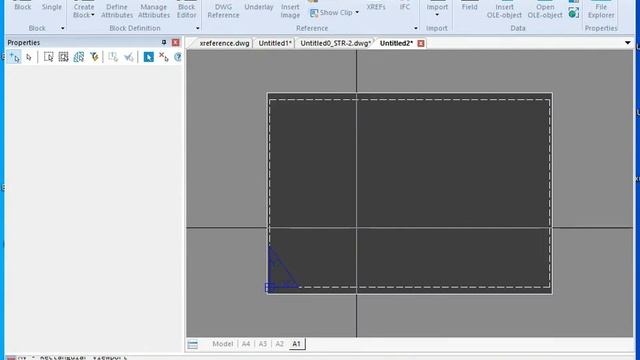
Task: Insert a Field from ribbon
Action: coord(469,7)
